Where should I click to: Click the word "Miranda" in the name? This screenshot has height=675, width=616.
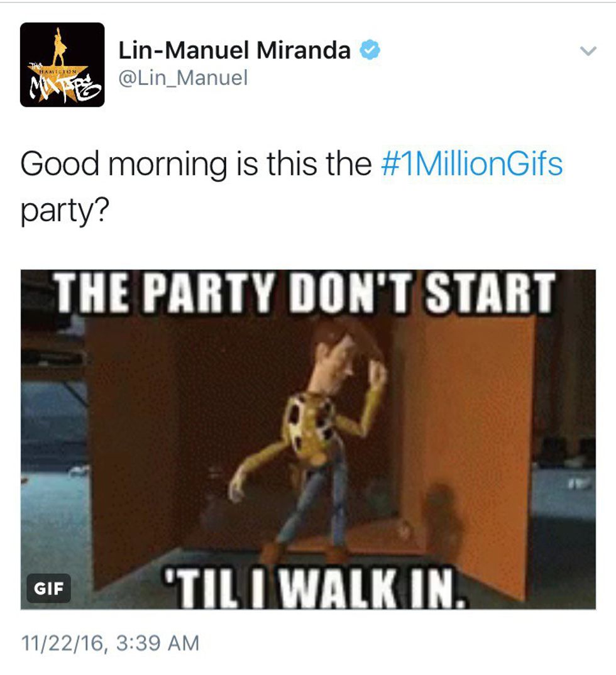pyautogui.click(x=304, y=50)
